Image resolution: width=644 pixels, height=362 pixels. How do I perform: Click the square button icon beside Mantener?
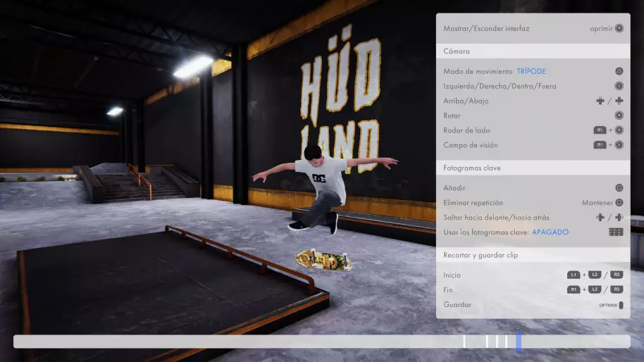click(x=619, y=202)
